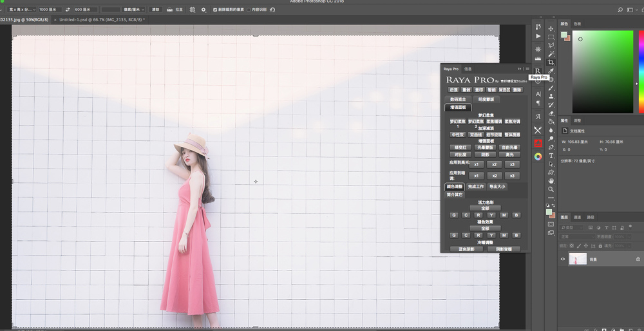
Task: Select the Blur drop tool
Action: pos(551,130)
